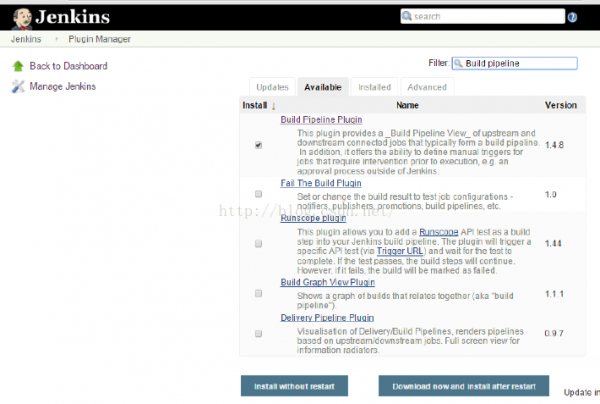600x404 pixels.
Task: Open the Delivery Pipeline Plugin link
Action: [x=327, y=318]
